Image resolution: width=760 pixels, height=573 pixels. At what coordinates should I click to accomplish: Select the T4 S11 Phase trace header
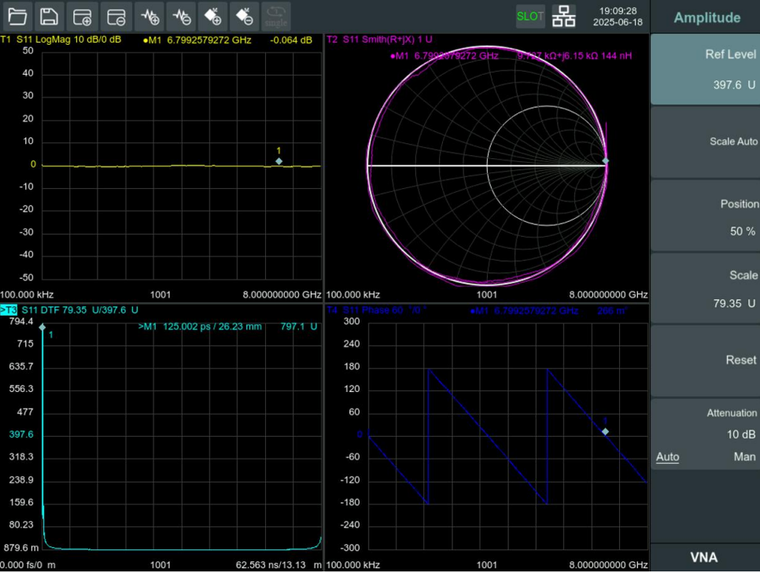click(377, 310)
